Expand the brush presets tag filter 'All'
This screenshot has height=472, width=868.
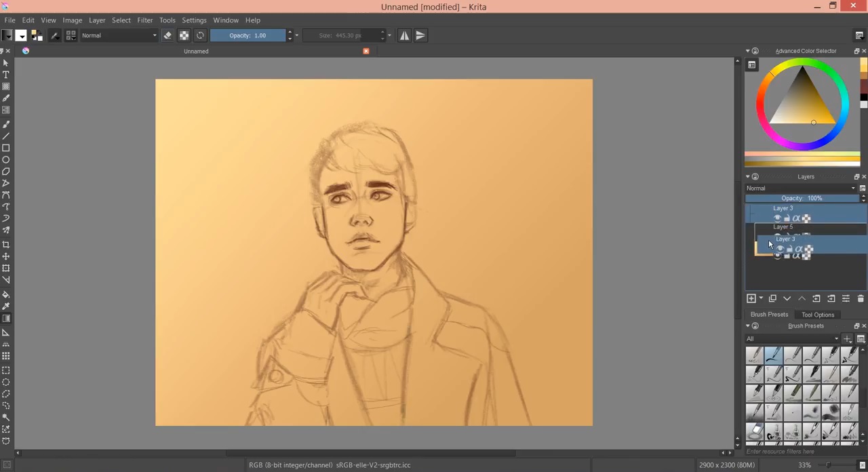point(792,338)
